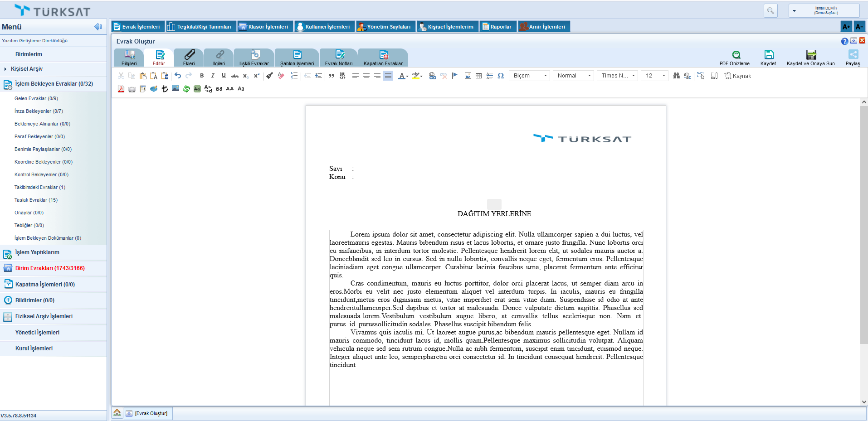Click the numbered list icon
Screen dimensions: 868x421
294,76
